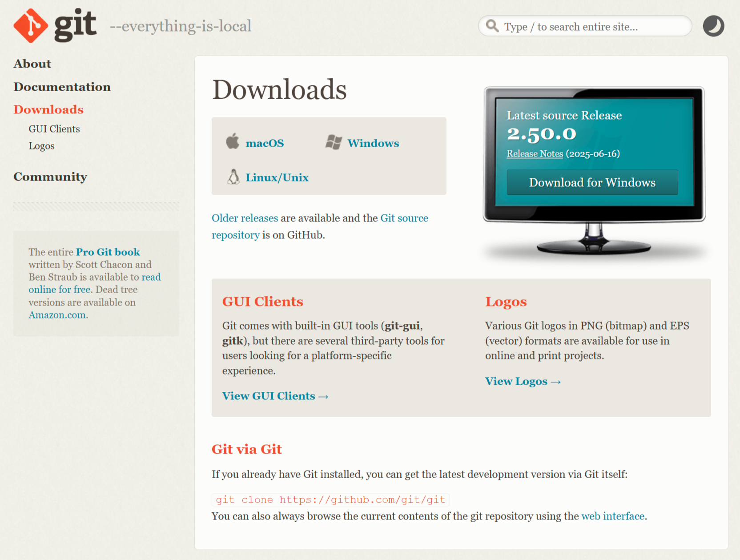Focus the site search input field

tap(585, 26)
